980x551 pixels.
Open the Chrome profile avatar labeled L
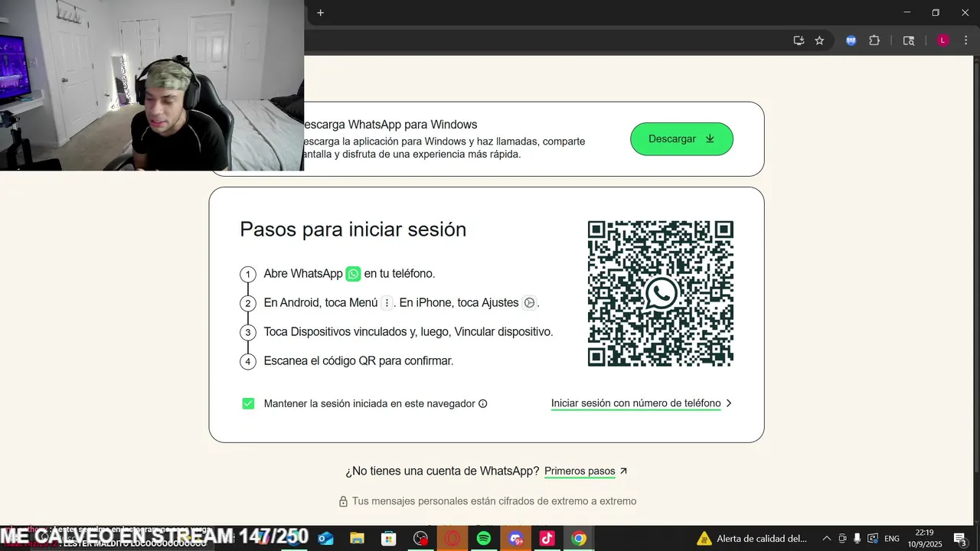943,41
